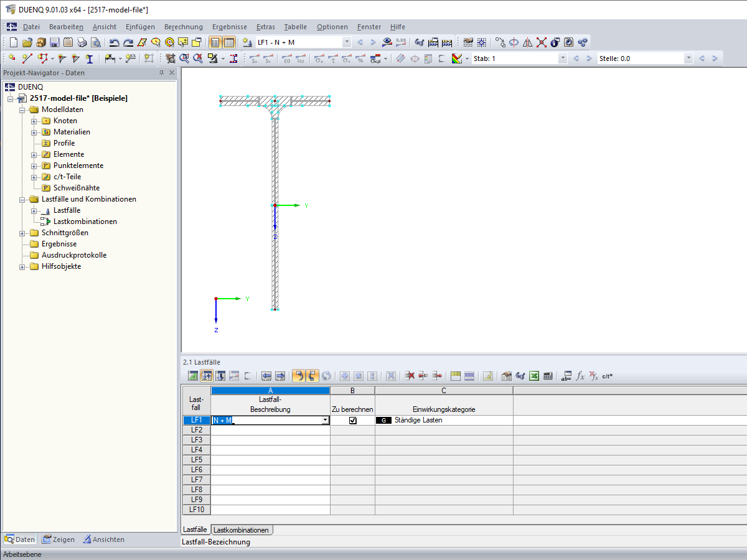Open the Datei menu
Image resolution: width=747 pixels, height=560 pixels.
pos(31,27)
